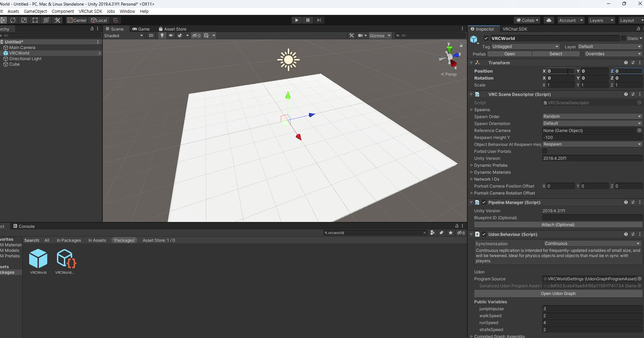Screen dimensions: 644x338
Task: Click Open Udon Graph button
Action: tap(558, 294)
